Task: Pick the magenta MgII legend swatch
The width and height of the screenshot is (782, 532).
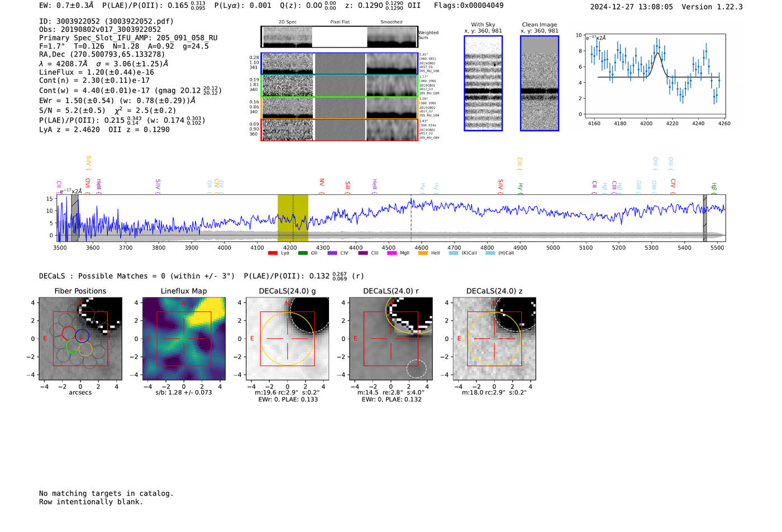Action: tap(392, 253)
